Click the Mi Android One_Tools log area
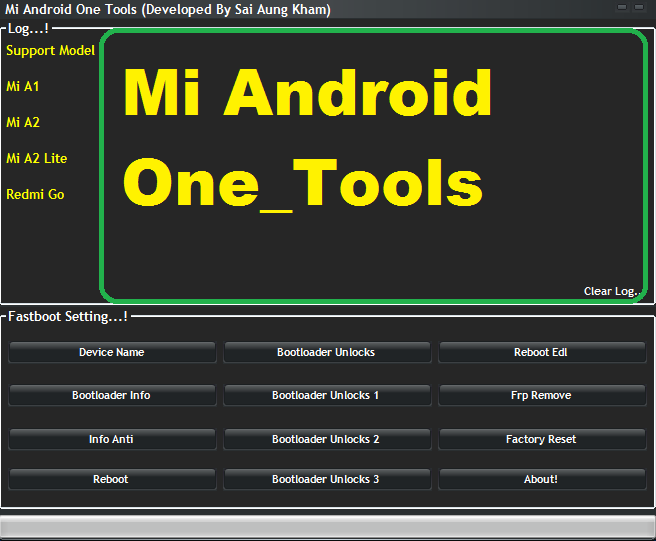This screenshot has width=656, height=541. (373, 166)
